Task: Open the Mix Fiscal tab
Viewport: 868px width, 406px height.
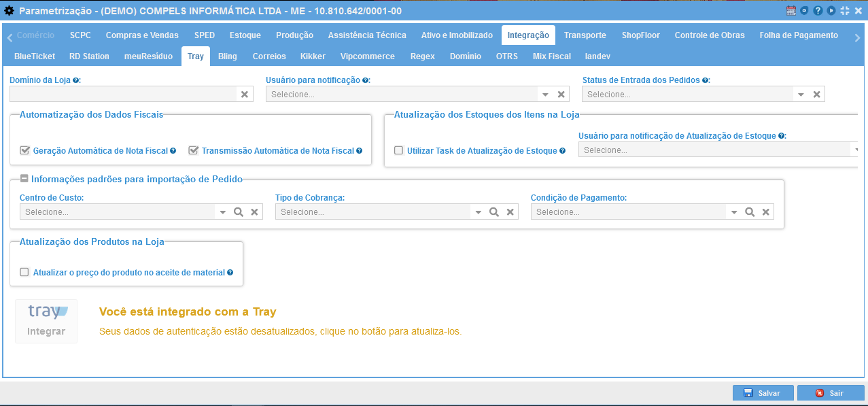Action: click(x=552, y=56)
